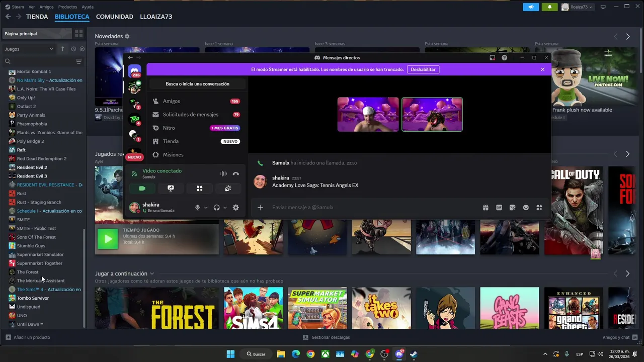644x362 pixels.
Task: Open advanced filter options in library search
Action: coord(78,61)
